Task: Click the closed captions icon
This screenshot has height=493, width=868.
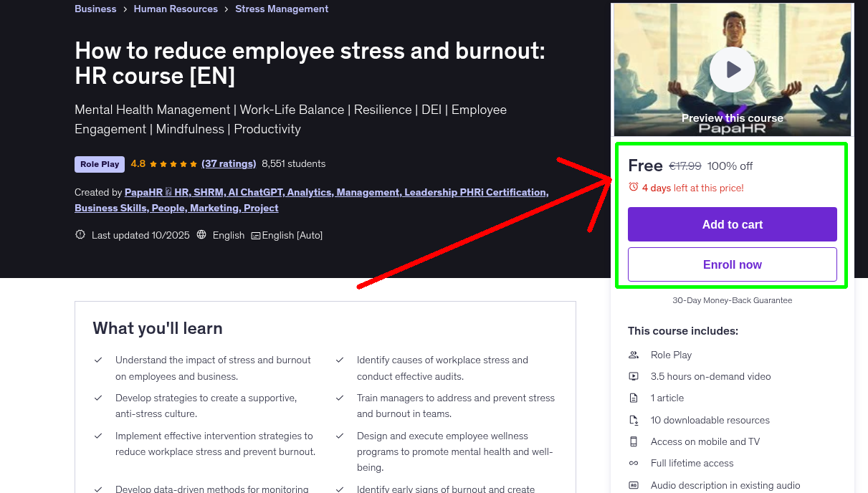Action: (255, 235)
